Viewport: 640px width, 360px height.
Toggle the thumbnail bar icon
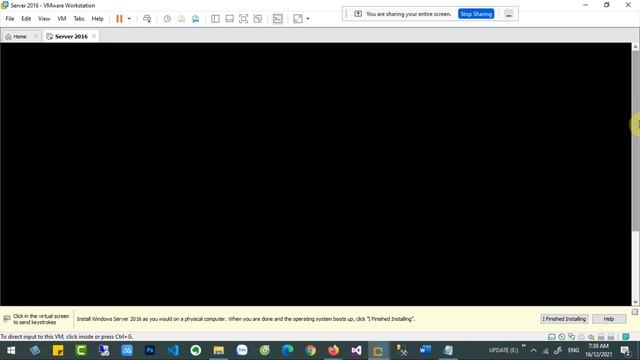229,19
